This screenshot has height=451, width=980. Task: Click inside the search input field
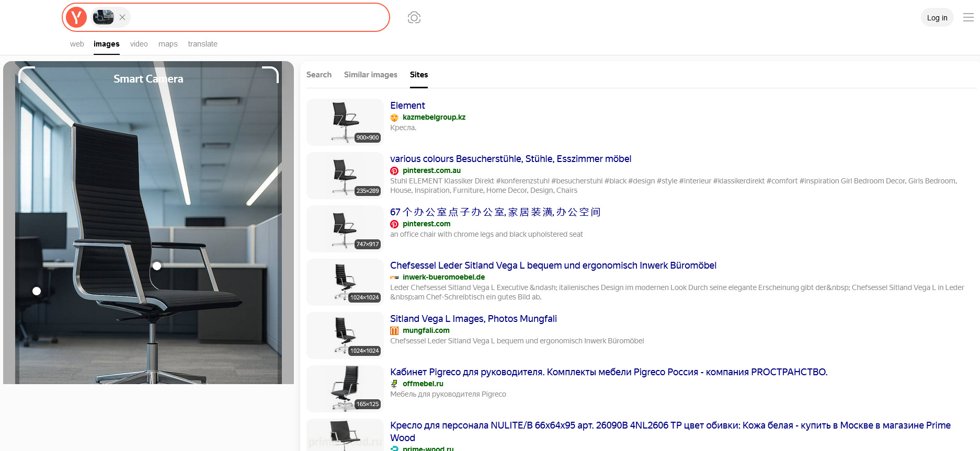coord(258,17)
